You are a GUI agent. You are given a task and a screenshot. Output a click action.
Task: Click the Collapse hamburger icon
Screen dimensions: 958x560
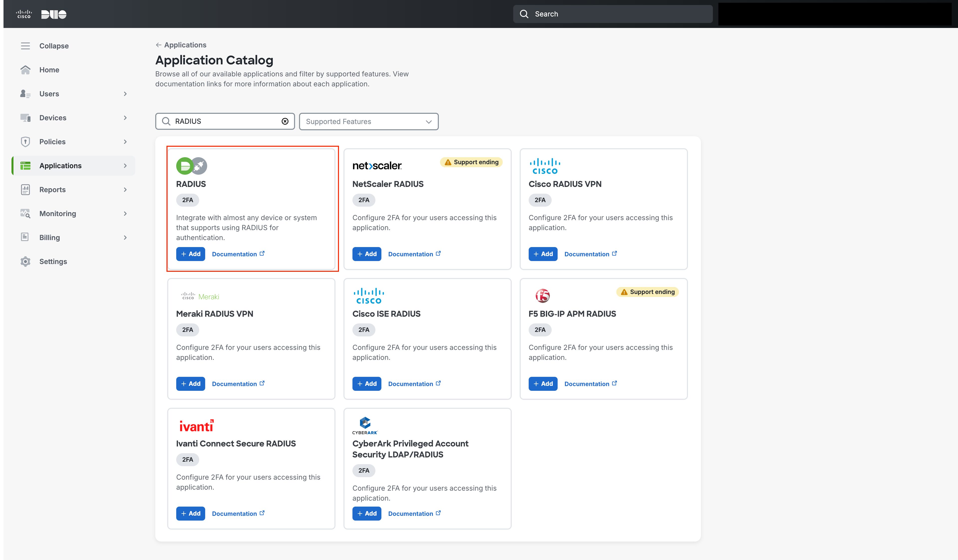click(x=25, y=46)
